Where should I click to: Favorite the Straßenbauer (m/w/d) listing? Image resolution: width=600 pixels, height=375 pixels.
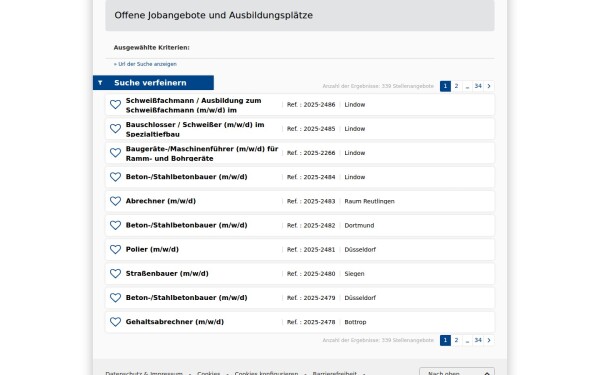(x=115, y=273)
